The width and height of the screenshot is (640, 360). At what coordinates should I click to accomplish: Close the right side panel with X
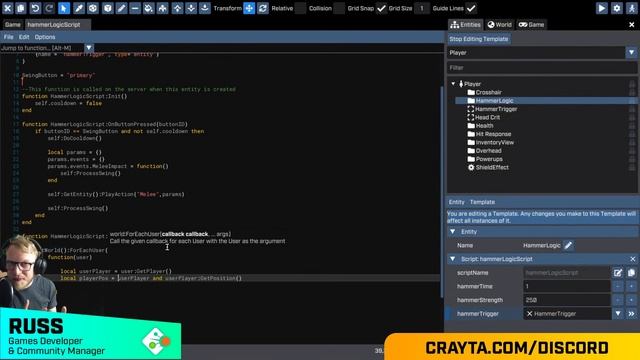[632, 24]
